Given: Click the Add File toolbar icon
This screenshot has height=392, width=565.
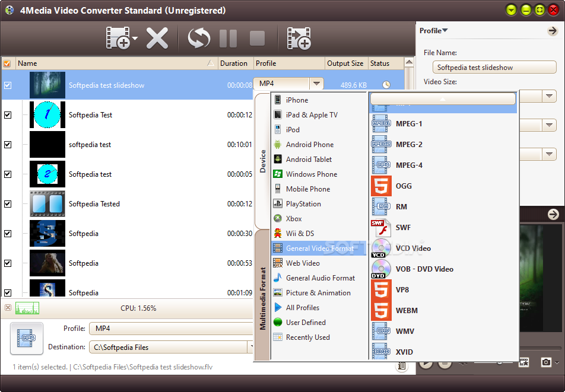Looking at the screenshot, I should tap(118, 38).
